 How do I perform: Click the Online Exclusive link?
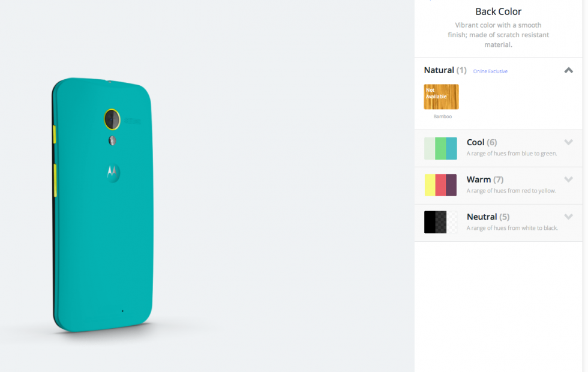tap(490, 71)
